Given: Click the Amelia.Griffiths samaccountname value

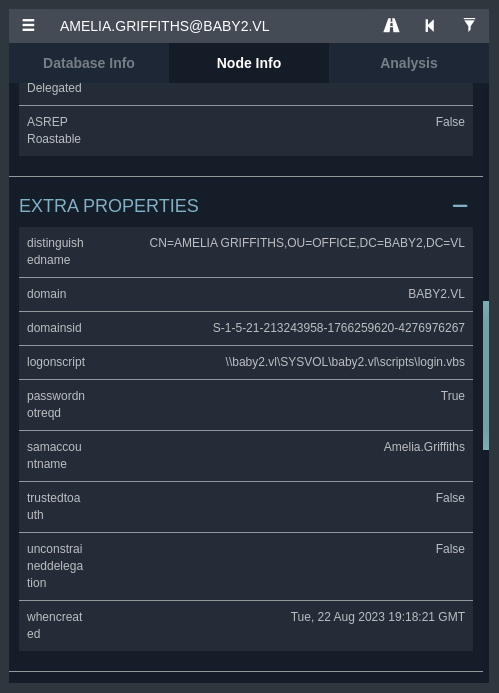Looking at the screenshot, I should (424, 447).
